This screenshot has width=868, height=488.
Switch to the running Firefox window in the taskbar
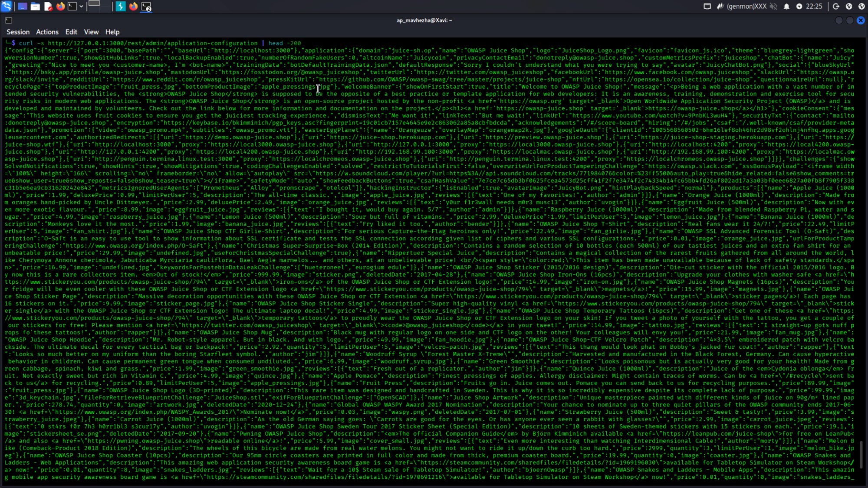click(x=134, y=7)
